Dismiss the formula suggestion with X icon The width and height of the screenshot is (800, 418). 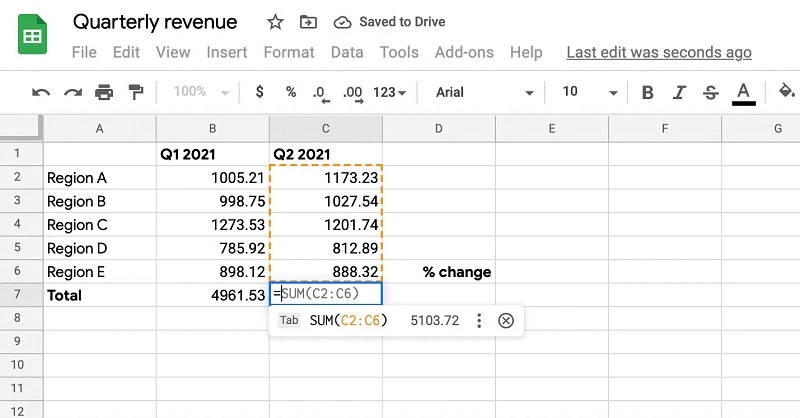click(506, 321)
